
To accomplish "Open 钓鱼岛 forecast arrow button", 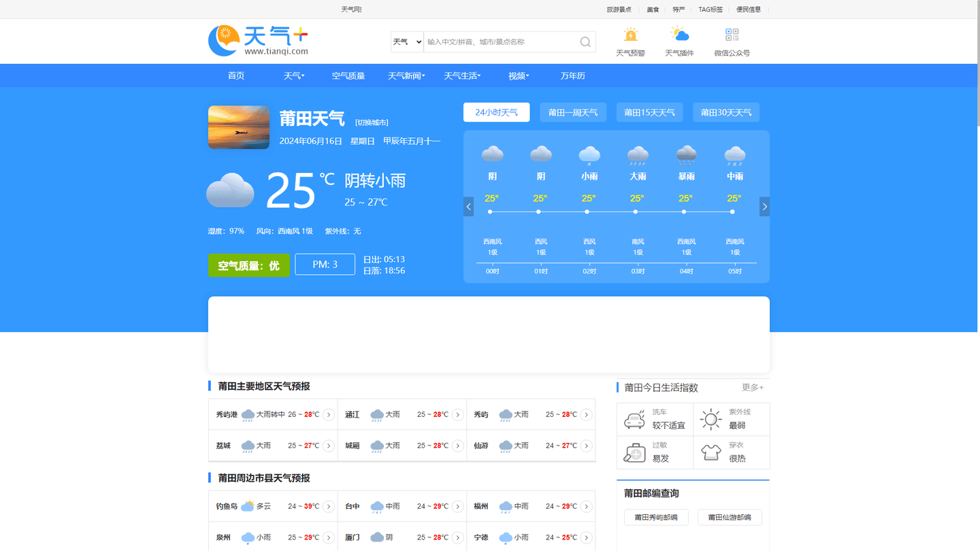I will pyautogui.click(x=329, y=507).
